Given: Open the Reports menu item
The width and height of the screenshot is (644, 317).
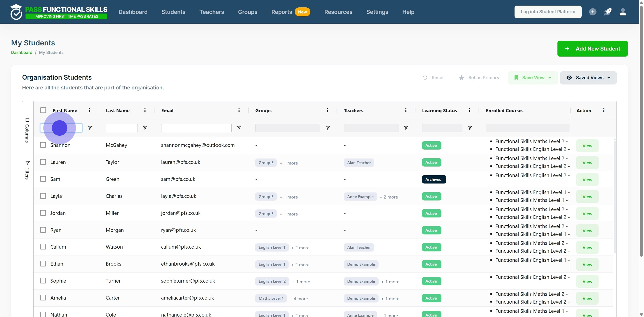Looking at the screenshot, I should coord(282,12).
